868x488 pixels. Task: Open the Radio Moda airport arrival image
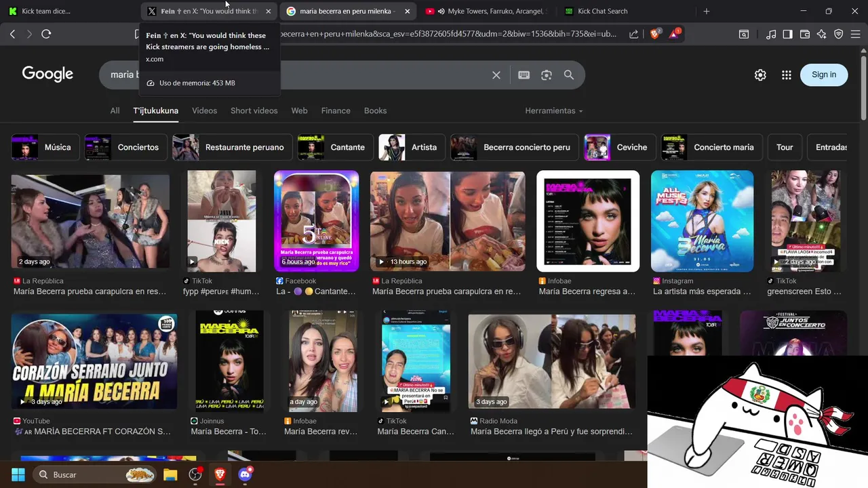[552, 361]
